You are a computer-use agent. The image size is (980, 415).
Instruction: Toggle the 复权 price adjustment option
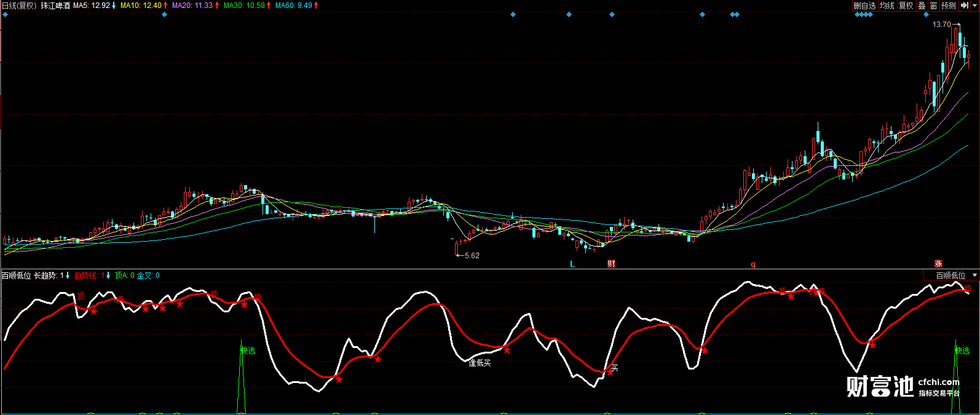coord(906,6)
